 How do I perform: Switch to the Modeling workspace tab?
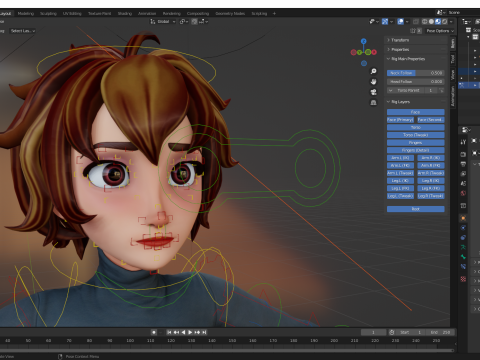click(x=26, y=14)
